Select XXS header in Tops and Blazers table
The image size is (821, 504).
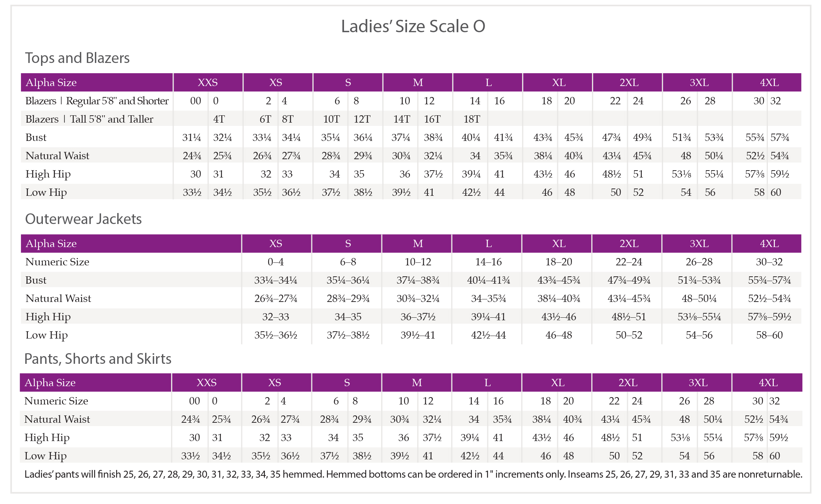(208, 82)
